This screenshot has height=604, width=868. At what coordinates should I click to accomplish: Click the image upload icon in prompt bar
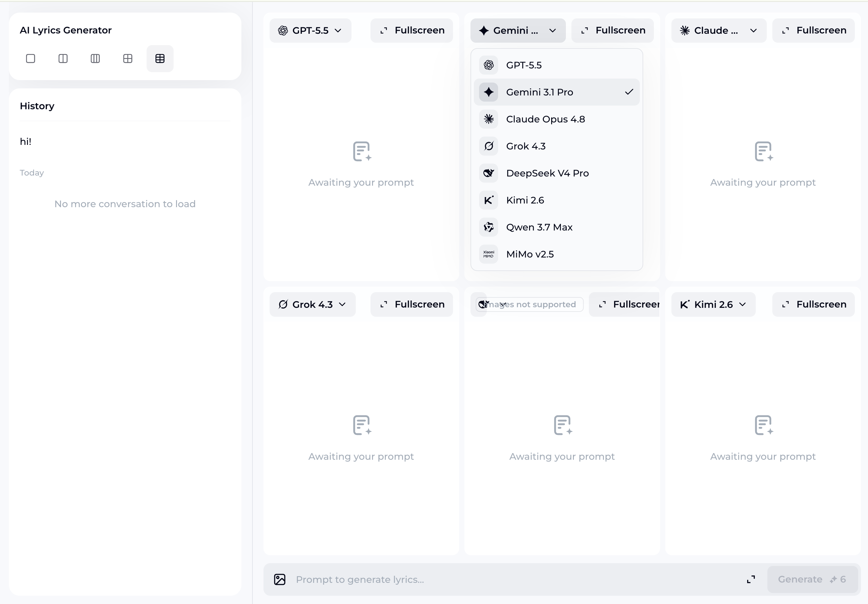pyautogui.click(x=280, y=579)
